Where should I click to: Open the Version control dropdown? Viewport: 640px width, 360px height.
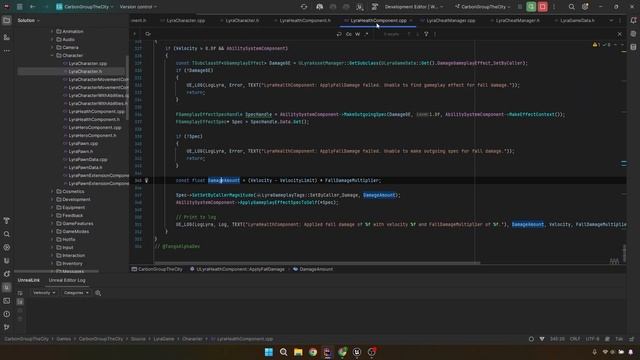pyautogui.click(x=138, y=7)
